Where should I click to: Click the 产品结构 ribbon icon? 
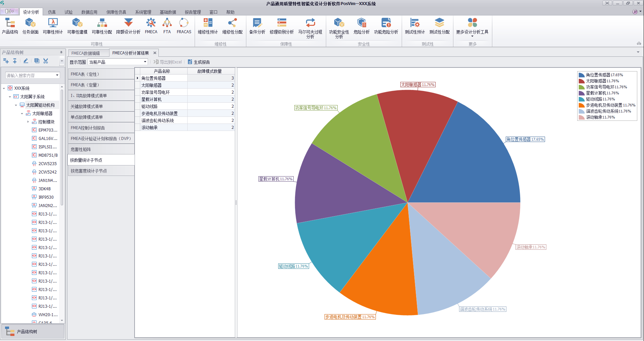[x=10, y=26]
